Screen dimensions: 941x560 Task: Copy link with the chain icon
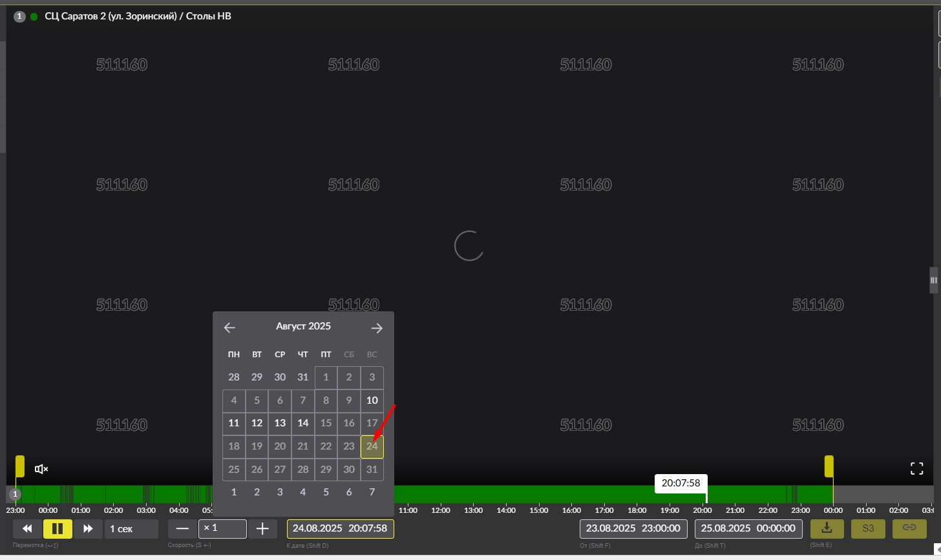pyautogui.click(x=909, y=528)
